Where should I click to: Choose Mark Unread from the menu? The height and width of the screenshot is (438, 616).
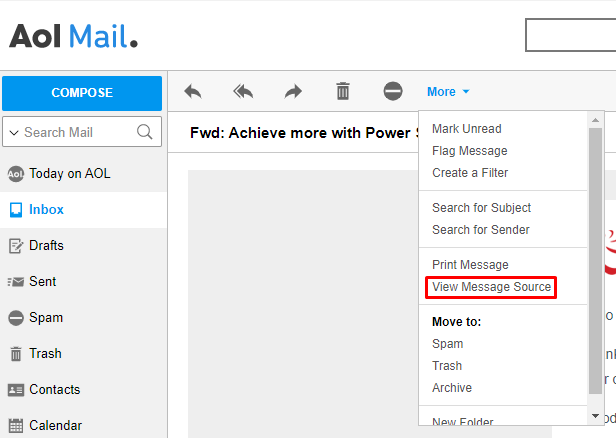tap(466, 129)
